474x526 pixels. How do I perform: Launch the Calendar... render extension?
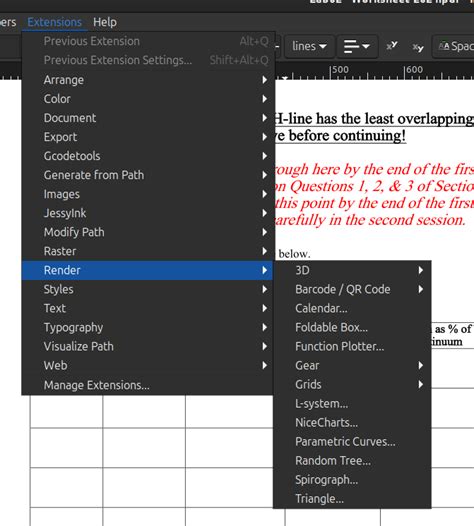(x=352, y=308)
